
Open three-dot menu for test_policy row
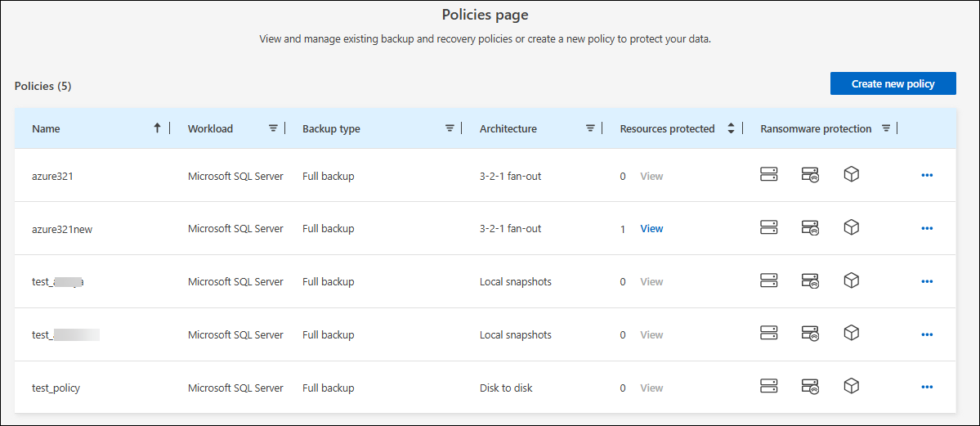pos(926,388)
